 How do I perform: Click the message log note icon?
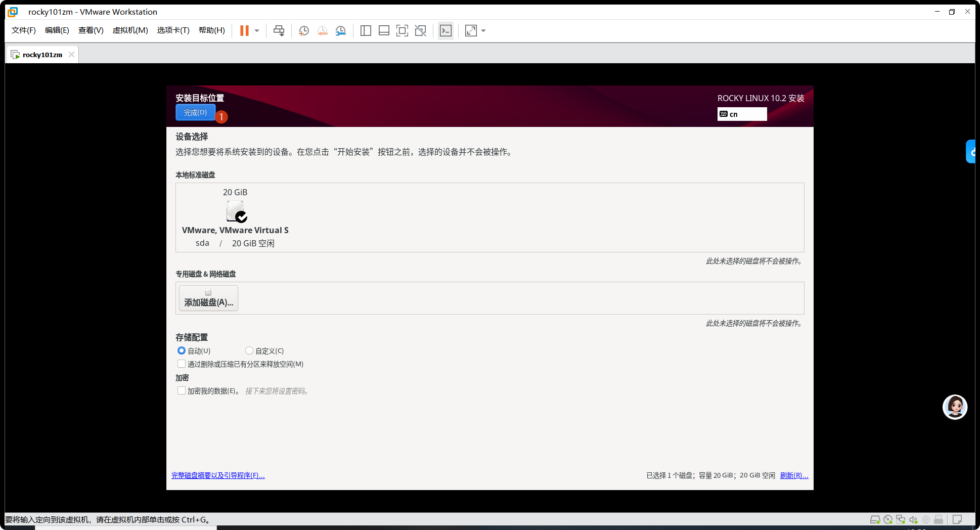[957, 519]
